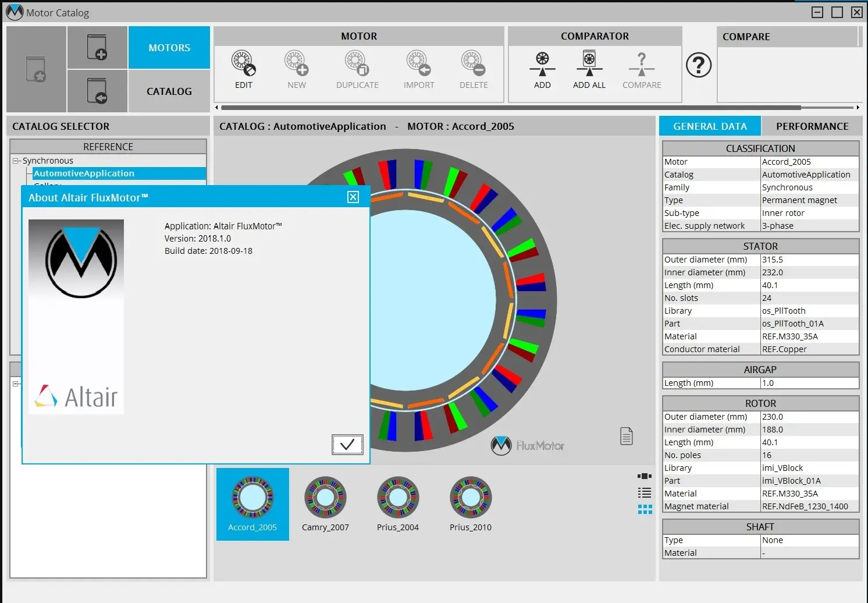Close the About Altair FluxMotor dialog
This screenshot has height=603, width=868.
(353, 197)
